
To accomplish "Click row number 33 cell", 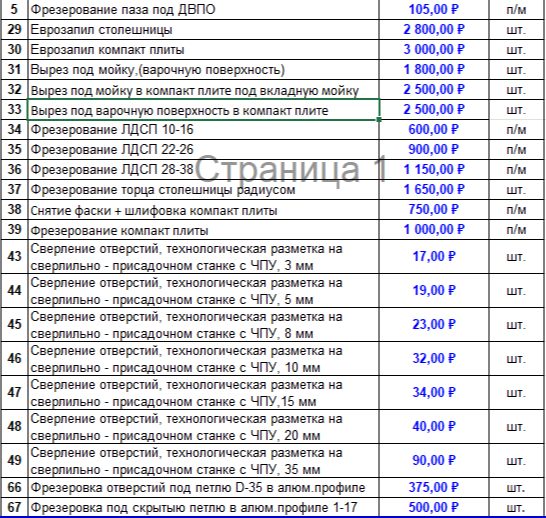I will click(14, 110).
